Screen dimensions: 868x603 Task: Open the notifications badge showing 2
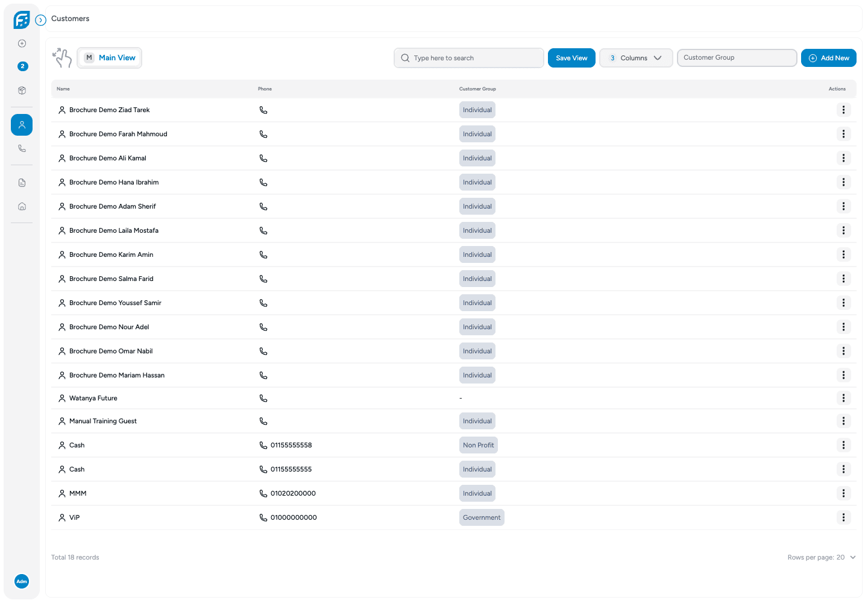click(22, 66)
